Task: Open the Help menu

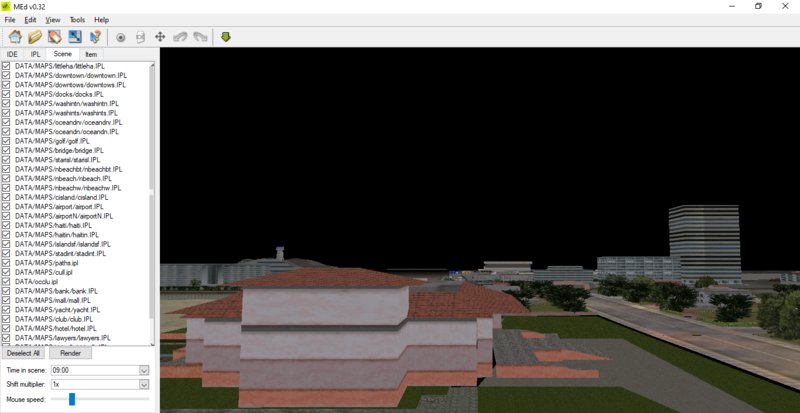Action: pyautogui.click(x=102, y=20)
